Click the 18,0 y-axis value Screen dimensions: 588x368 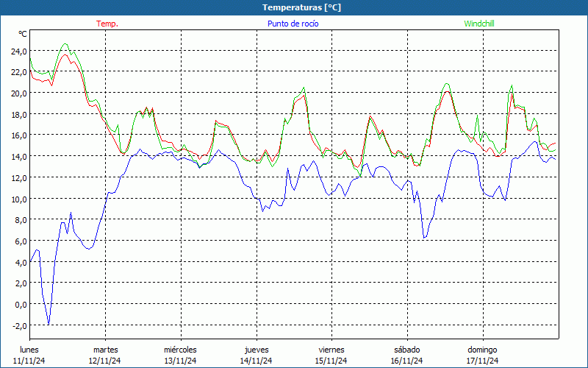[x=19, y=115]
